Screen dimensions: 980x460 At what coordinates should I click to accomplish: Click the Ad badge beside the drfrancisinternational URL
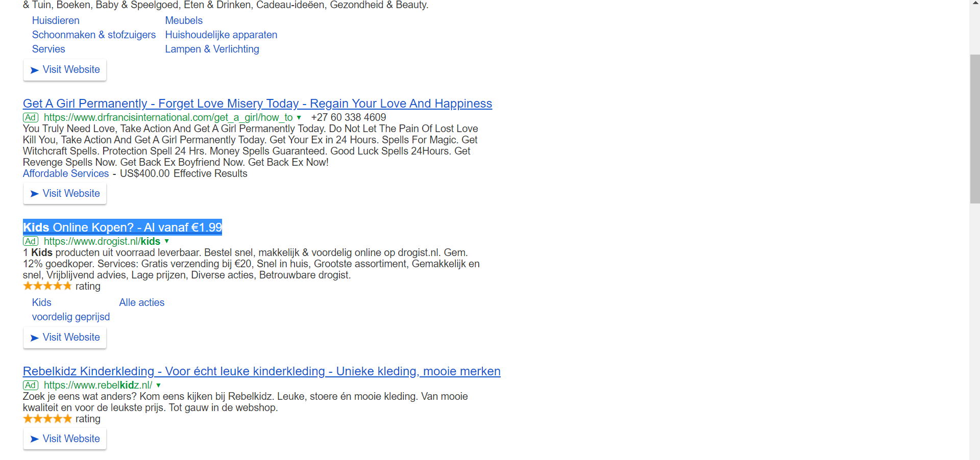(x=31, y=118)
